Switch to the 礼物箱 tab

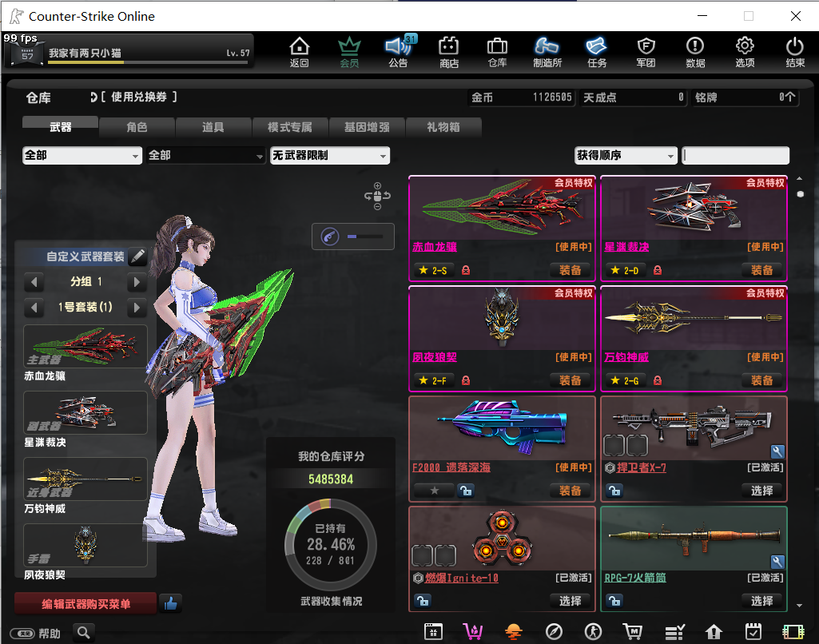click(x=443, y=127)
